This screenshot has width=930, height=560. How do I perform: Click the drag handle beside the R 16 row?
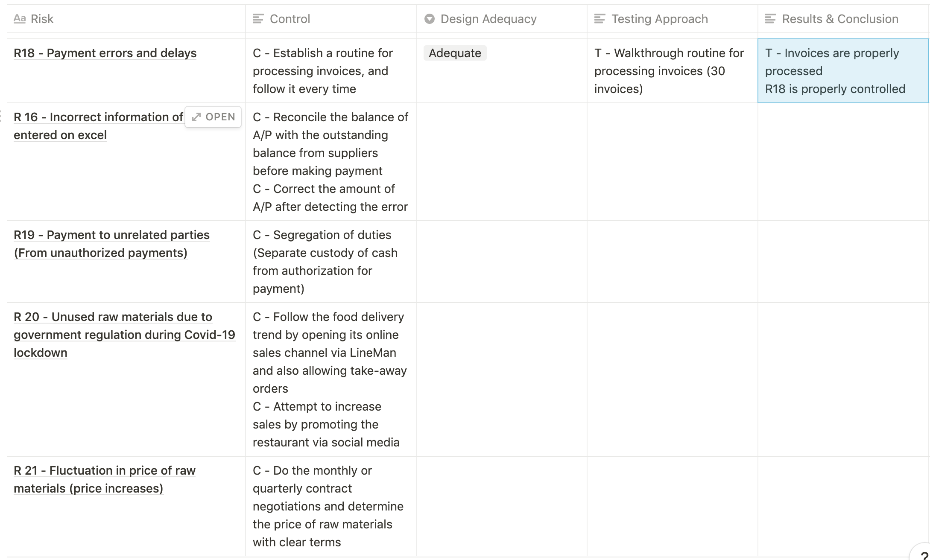(x=1, y=117)
